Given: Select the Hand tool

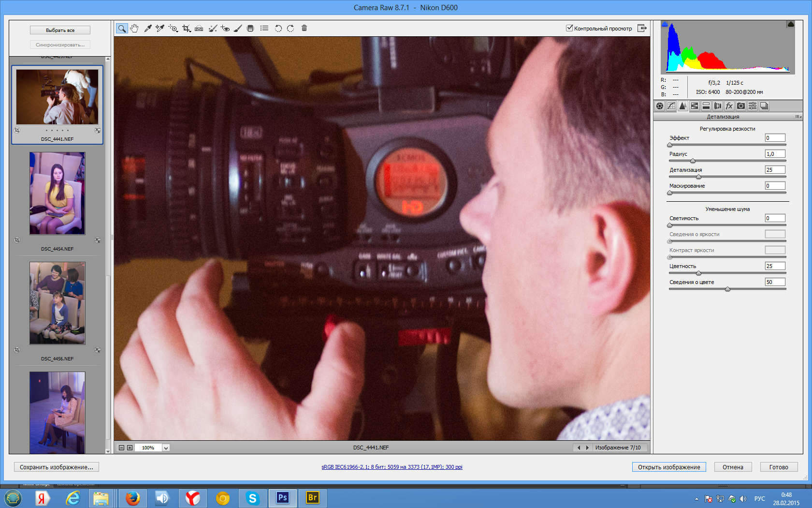Looking at the screenshot, I should pyautogui.click(x=134, y=28).
